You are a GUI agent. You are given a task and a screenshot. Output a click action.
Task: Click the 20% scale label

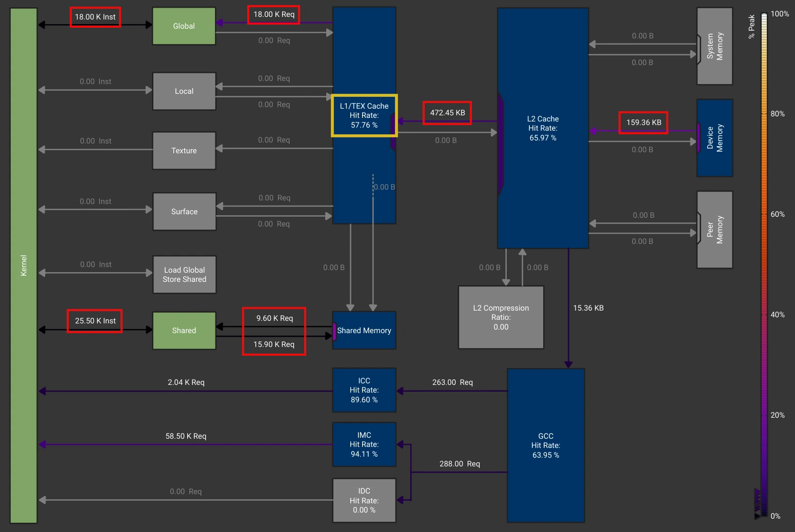pyautogui.click(x=778, y=415)
